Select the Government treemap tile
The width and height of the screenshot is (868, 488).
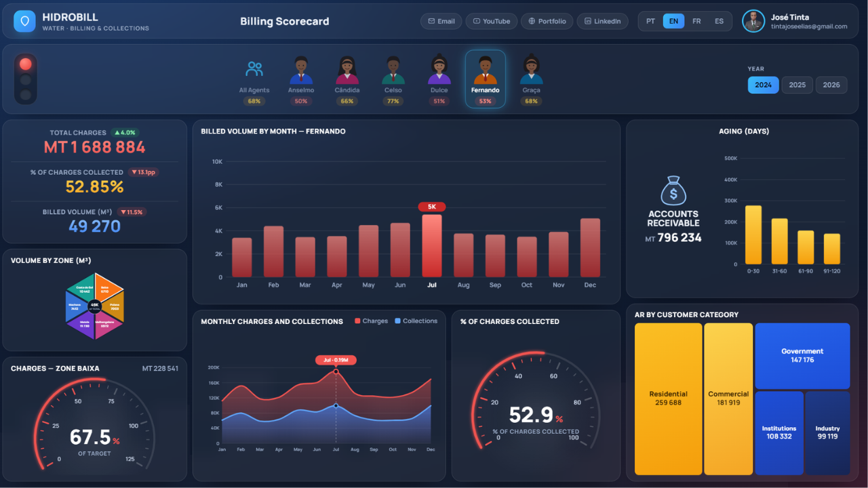tap(802, 356)
